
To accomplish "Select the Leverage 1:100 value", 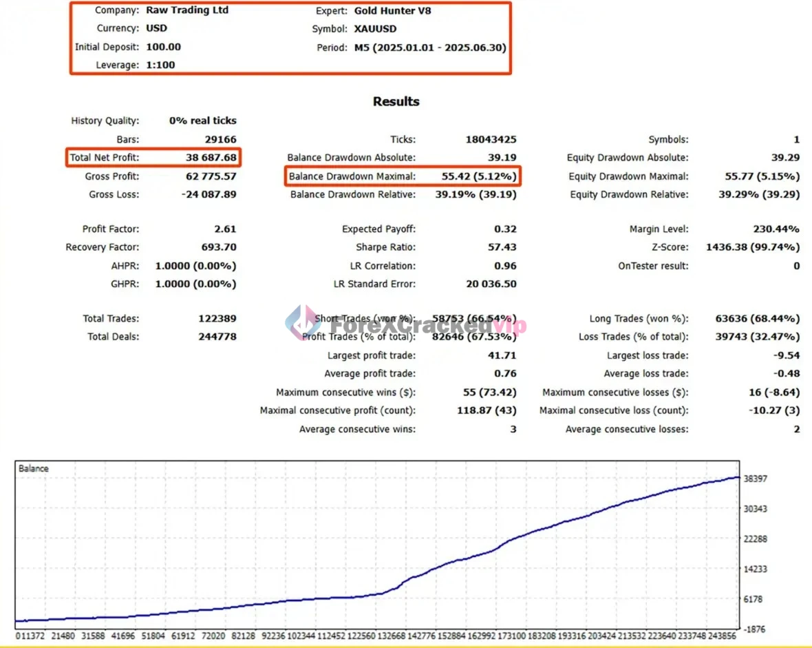I will (160, 65).
